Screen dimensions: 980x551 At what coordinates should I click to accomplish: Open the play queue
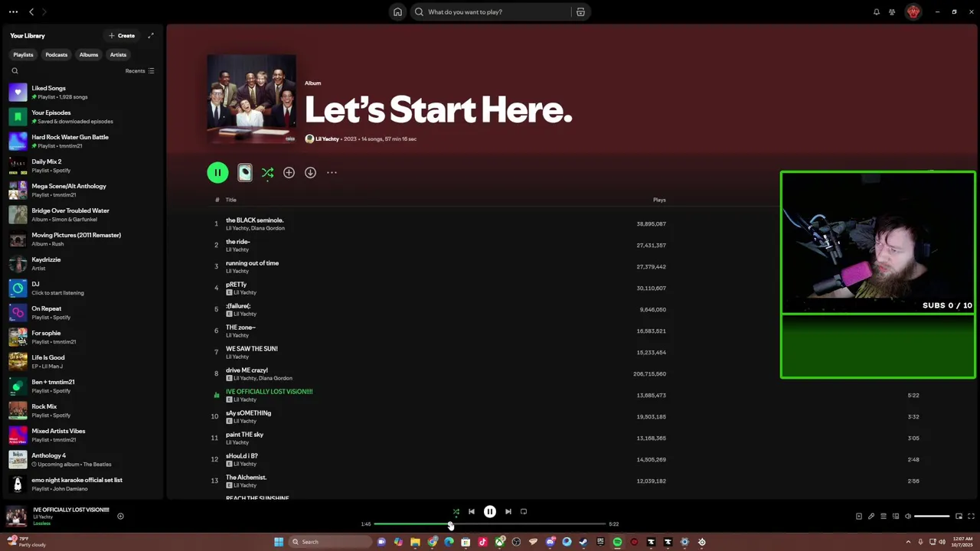click(884, 516)
